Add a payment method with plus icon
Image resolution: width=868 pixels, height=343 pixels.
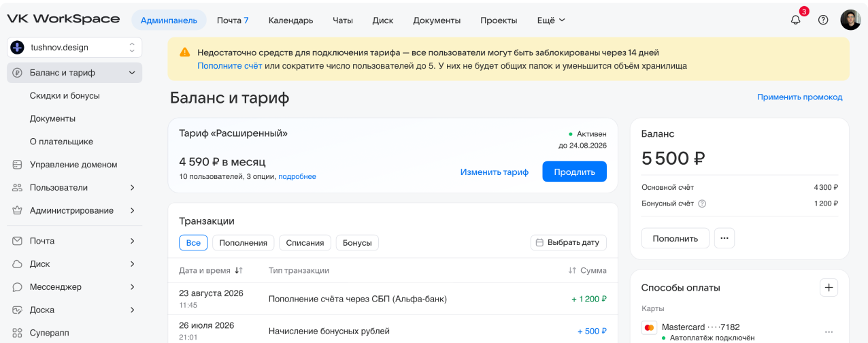(x=829, y=288)
